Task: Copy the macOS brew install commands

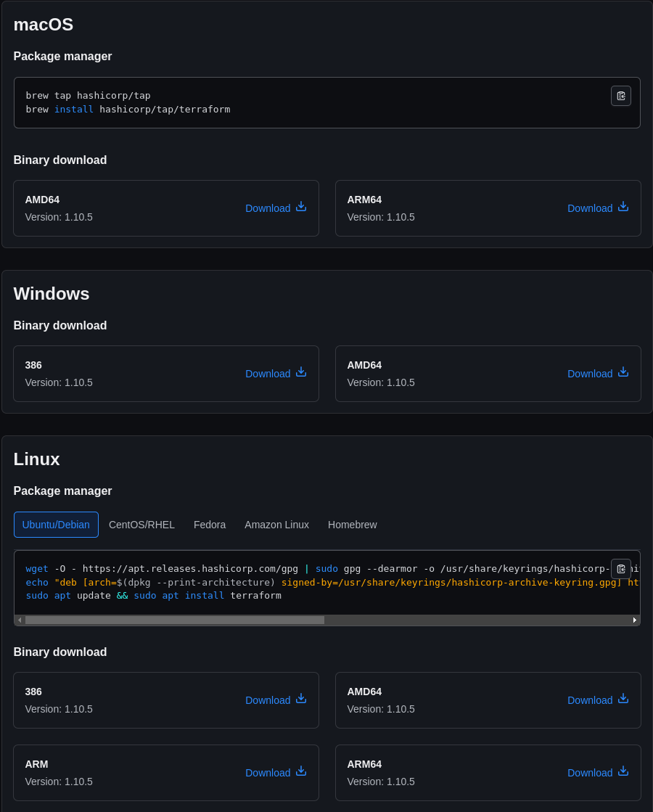Action: click(621, 96)
